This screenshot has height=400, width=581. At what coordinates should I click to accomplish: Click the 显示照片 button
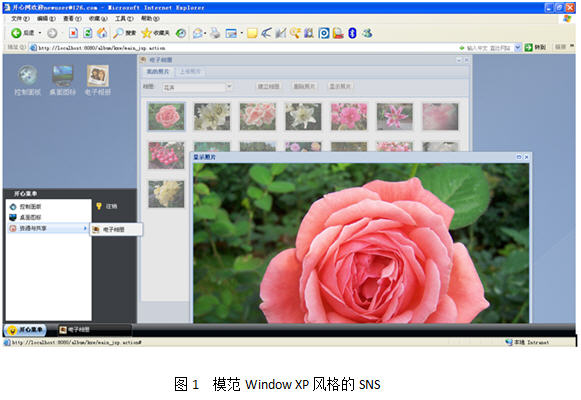coord(340,86)
